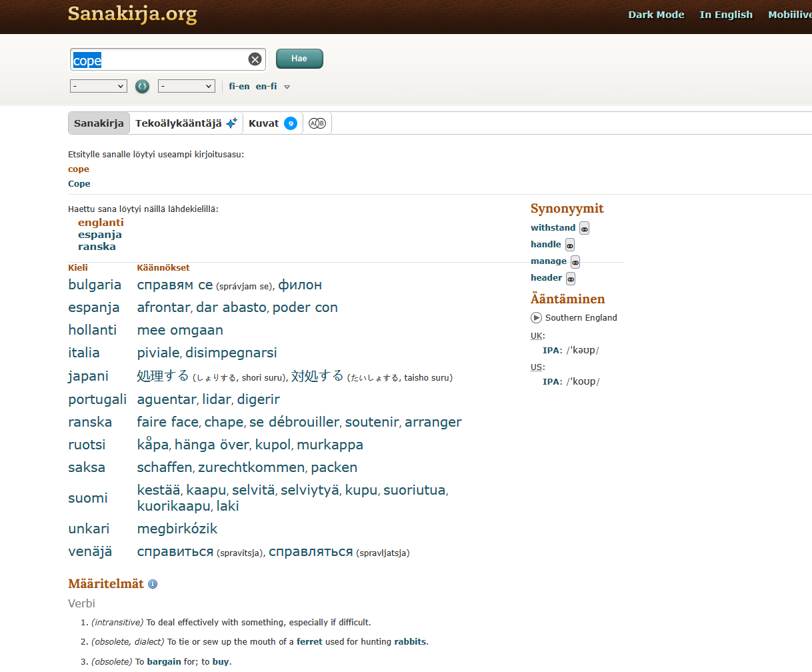812x672 pixels.
Task: Open Russian translation справляться
Action: (311, 552)
